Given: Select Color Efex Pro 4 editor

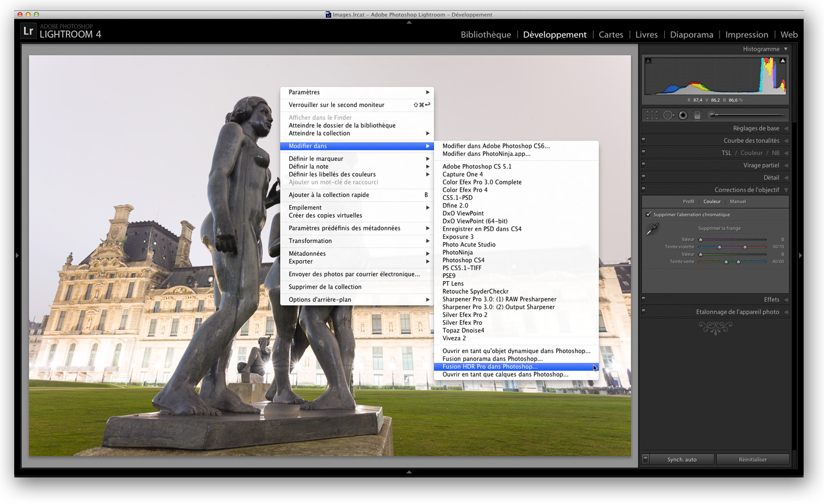Looking at the screenshot, I should coord(516,190).
